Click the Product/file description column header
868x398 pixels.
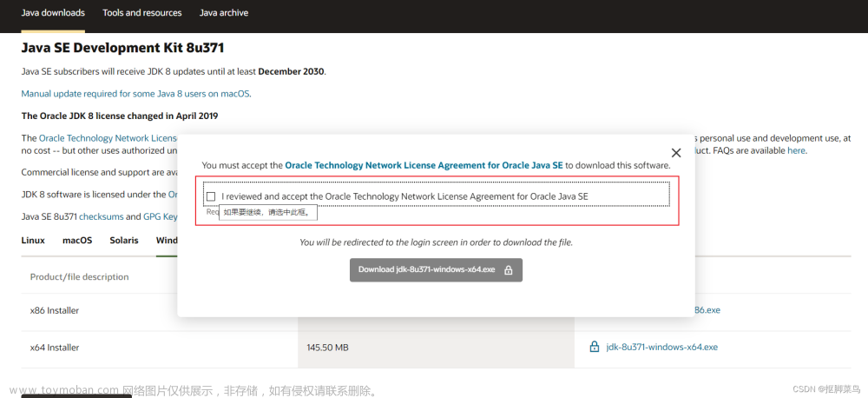(79, 276)
